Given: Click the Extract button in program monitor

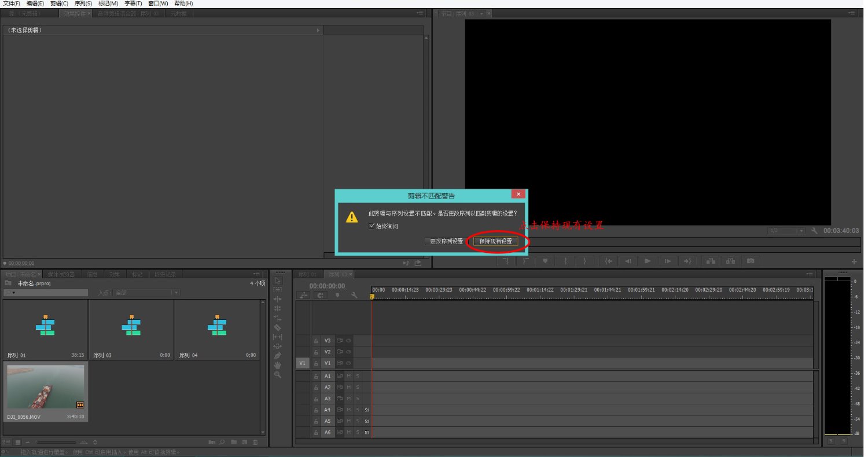Looking at the screenshot, I should [730, 261].
